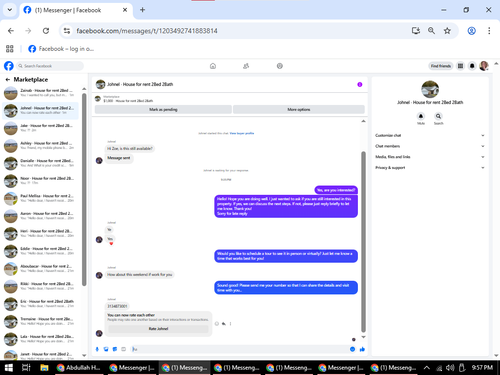Click the volume icon in system tray
This screenshot has width=500, height=375.
point(450,368)
